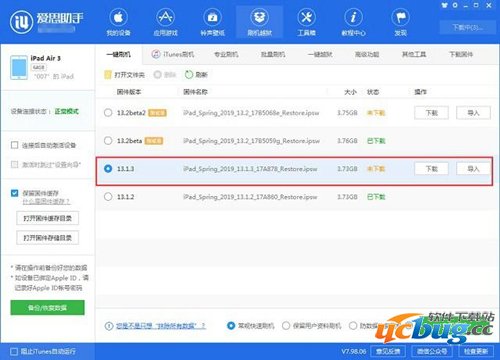
Task: Click 打开固件缓存目录 button
Action: coord(47,218)
